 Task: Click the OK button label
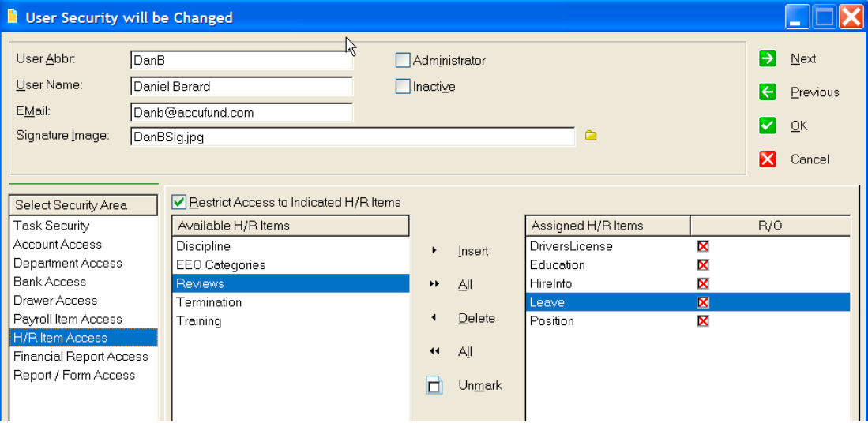click(798, 126)
